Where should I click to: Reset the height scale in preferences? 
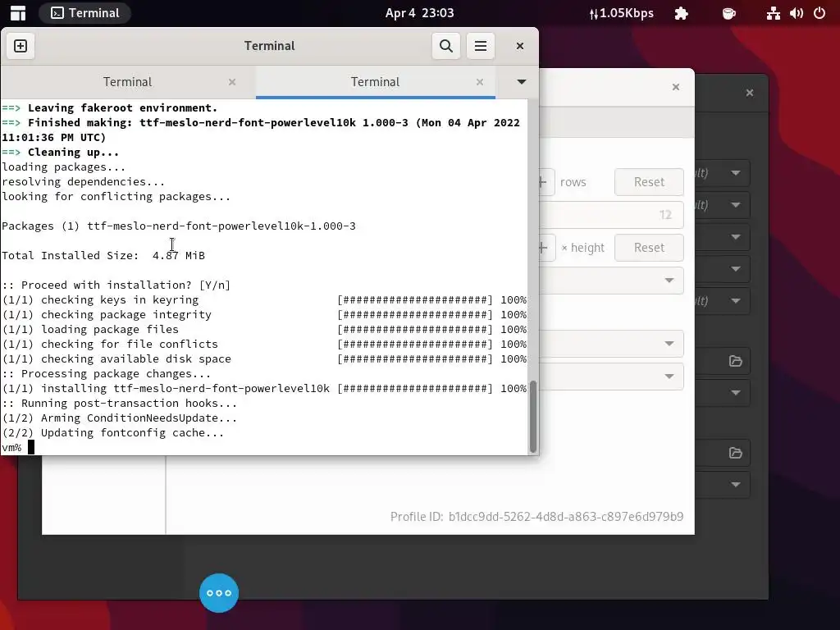click(x=649, y=248)
